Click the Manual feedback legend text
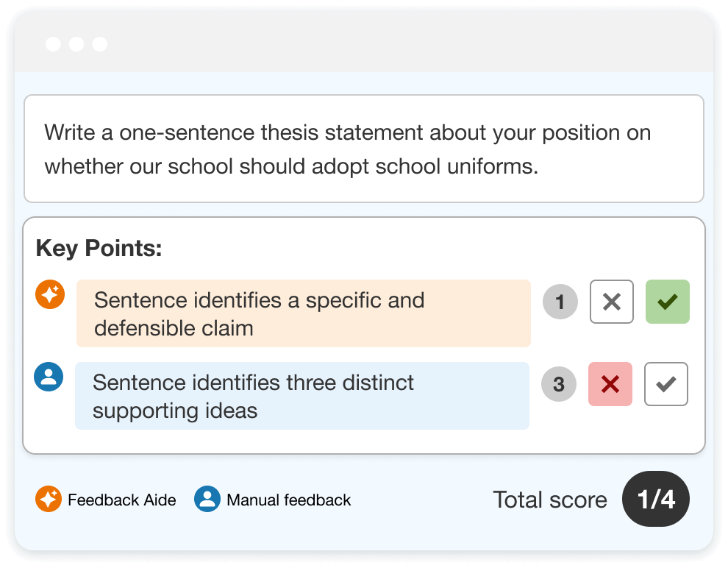 click(289, 500)
